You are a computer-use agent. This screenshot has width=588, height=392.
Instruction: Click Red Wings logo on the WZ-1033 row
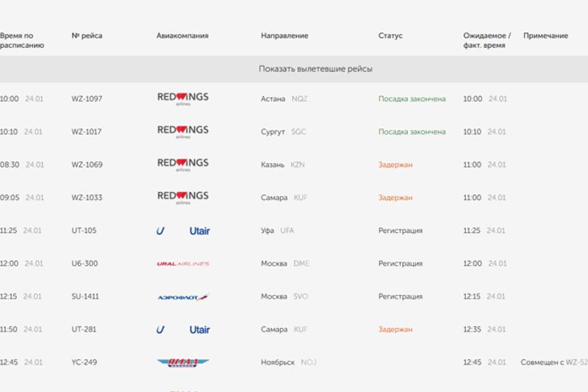182,197
